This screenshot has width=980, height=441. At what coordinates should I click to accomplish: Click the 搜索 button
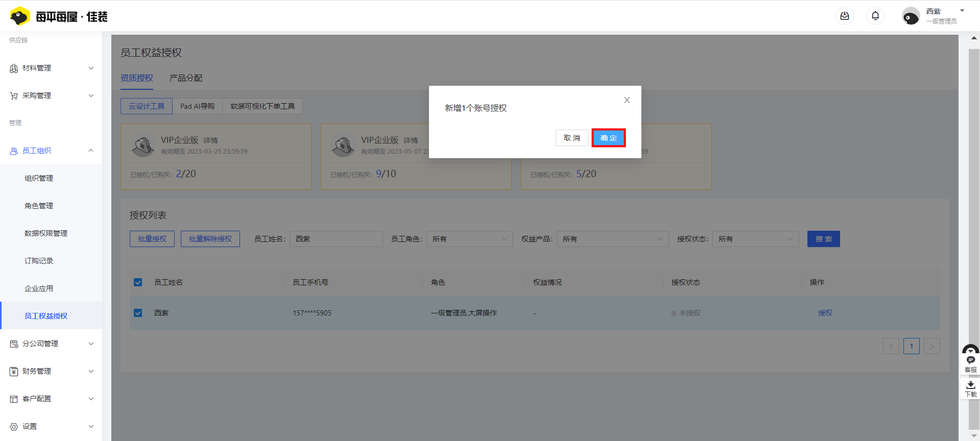(824, 239)
